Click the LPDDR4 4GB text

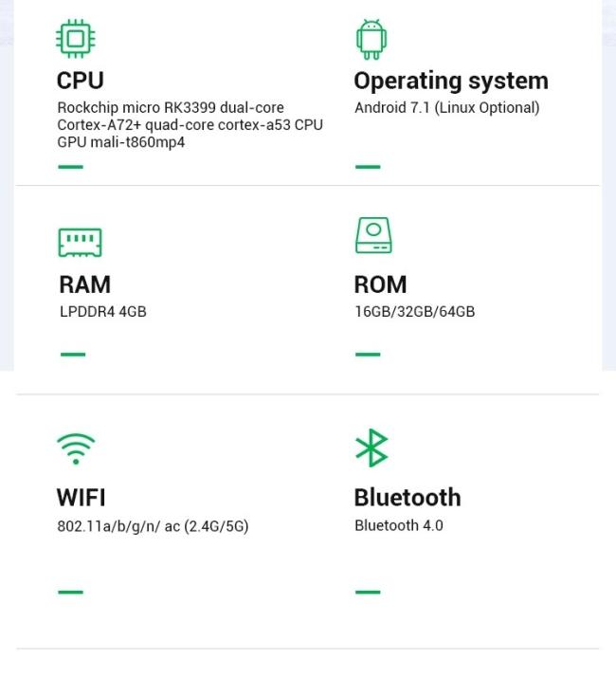[x=103, y=312]
